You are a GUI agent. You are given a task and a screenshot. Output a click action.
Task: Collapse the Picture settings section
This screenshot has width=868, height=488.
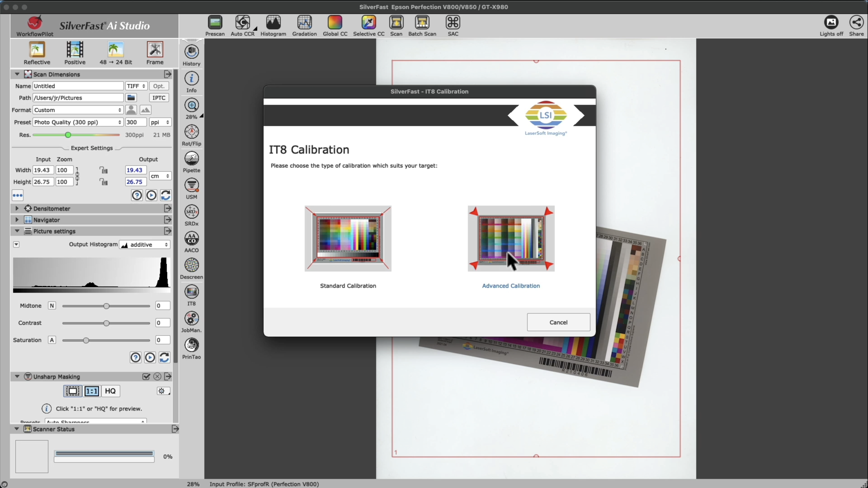click(x=17, y=231)
